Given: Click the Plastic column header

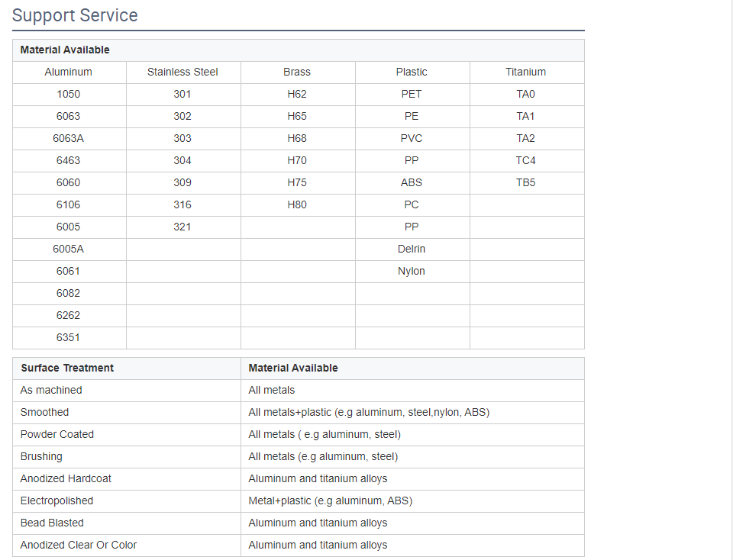Looking at the screenshot, I should click(412, 72).
